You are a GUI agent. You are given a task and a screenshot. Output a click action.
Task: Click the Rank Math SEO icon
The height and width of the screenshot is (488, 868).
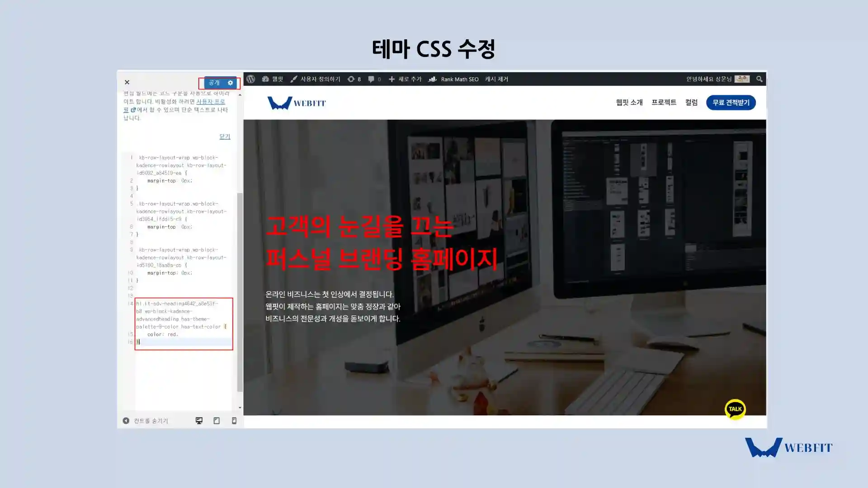click(x=434, y=79)
